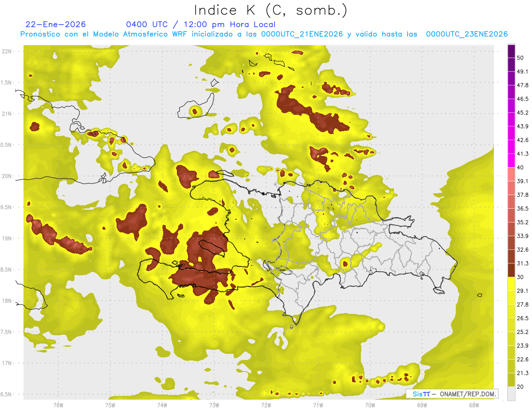The width and height of the screenshot is (532, 411).
Task: Select the legend value "41.3"
Action: (x=523, y=154)
